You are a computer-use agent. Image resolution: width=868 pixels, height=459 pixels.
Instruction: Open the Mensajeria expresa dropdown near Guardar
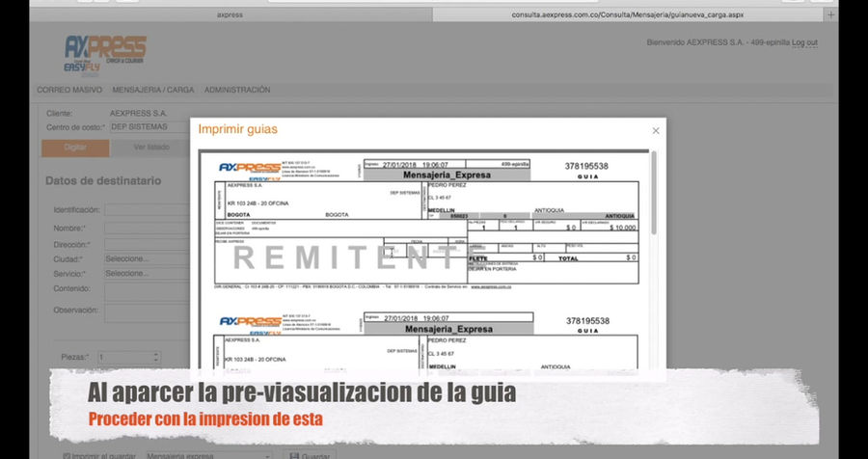pyautogui.click(x=209, y=456)
